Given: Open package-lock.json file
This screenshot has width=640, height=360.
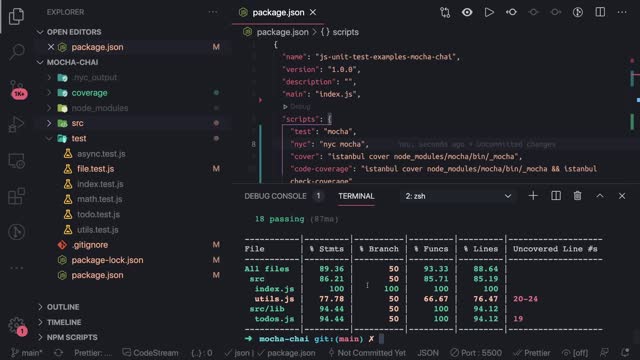Looking at the screenshot, I should [x=107, y=260].
